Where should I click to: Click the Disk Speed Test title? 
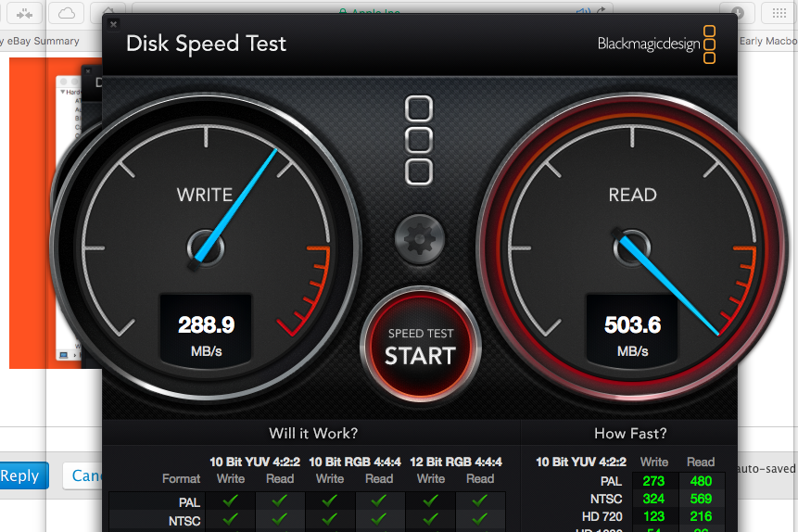tap(206, 44)
